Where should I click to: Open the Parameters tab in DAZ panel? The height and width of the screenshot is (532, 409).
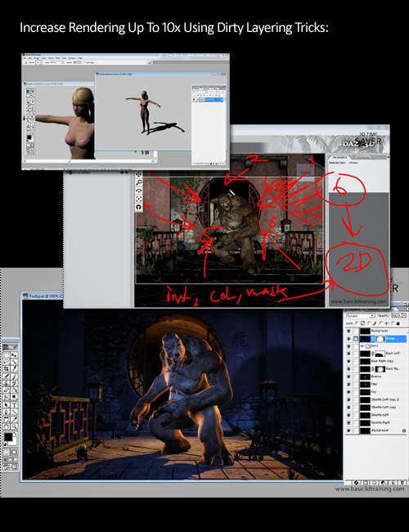point(339,157)
